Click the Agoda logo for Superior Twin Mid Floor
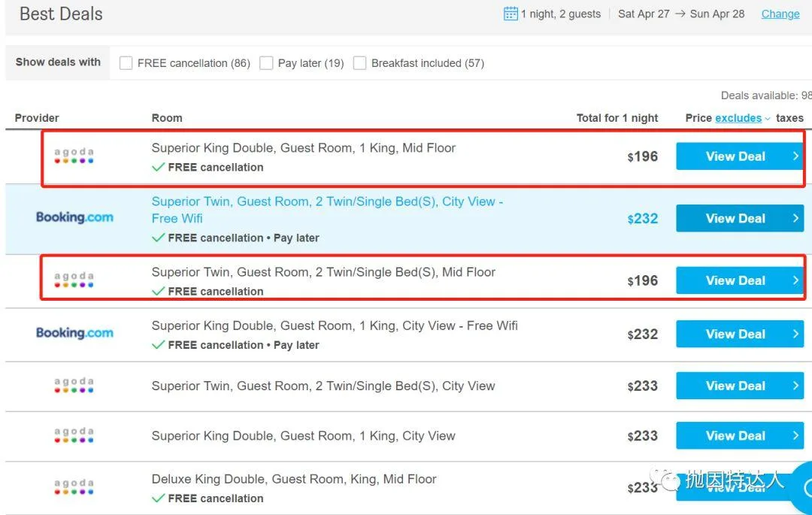The image size is (812, 515). 74,280
